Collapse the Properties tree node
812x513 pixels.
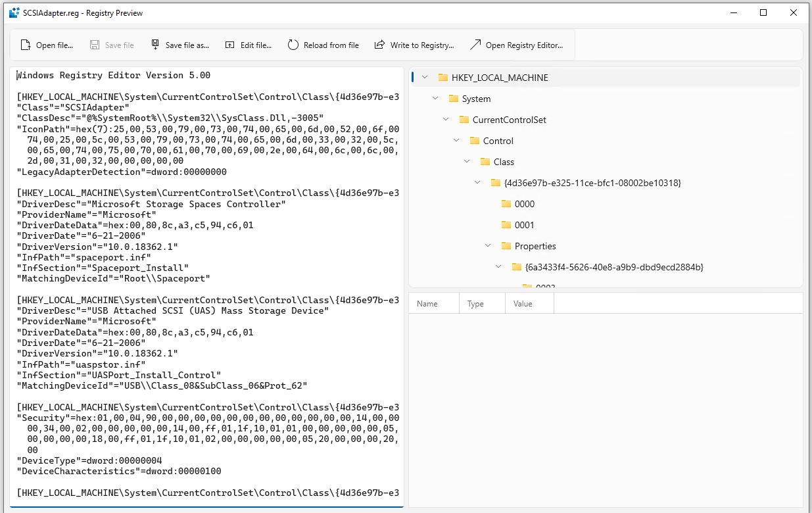click(x=487, y=245)
